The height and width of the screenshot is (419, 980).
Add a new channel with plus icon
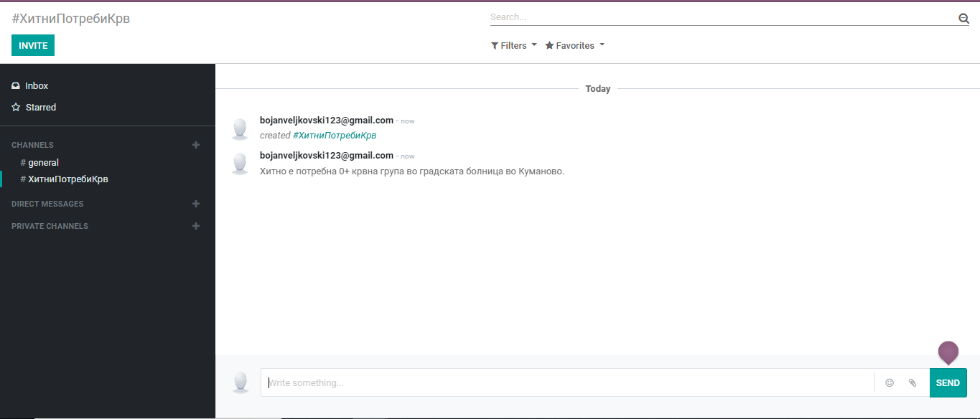[196, 145]
